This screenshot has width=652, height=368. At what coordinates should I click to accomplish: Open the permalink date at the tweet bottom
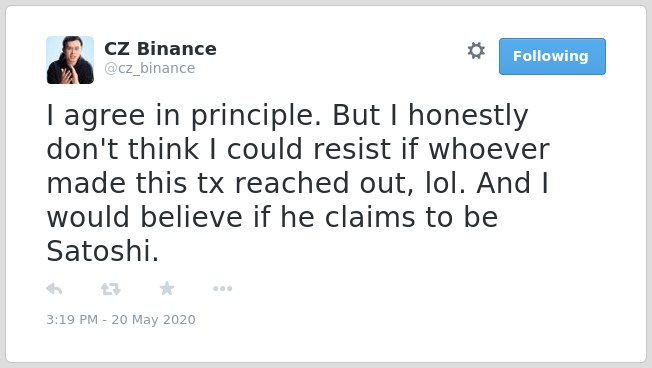pyautogui.click(x=121, y=319)
